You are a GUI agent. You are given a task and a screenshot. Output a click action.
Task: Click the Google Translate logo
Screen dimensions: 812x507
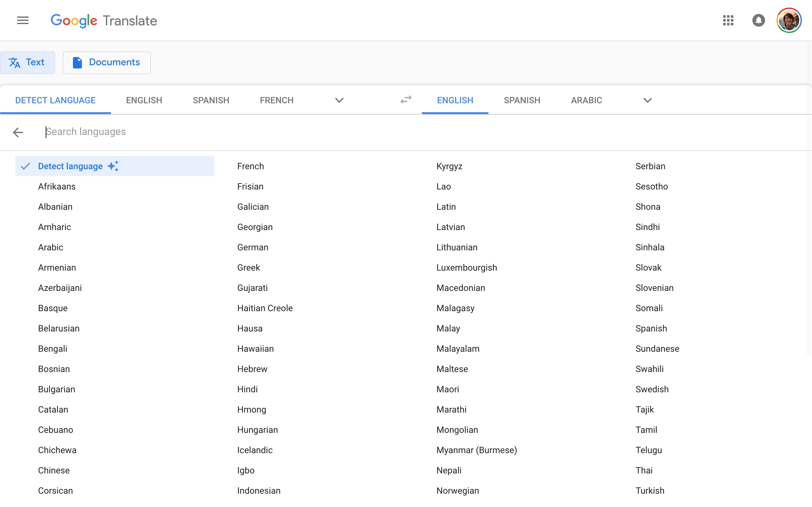tap(103, 21)
